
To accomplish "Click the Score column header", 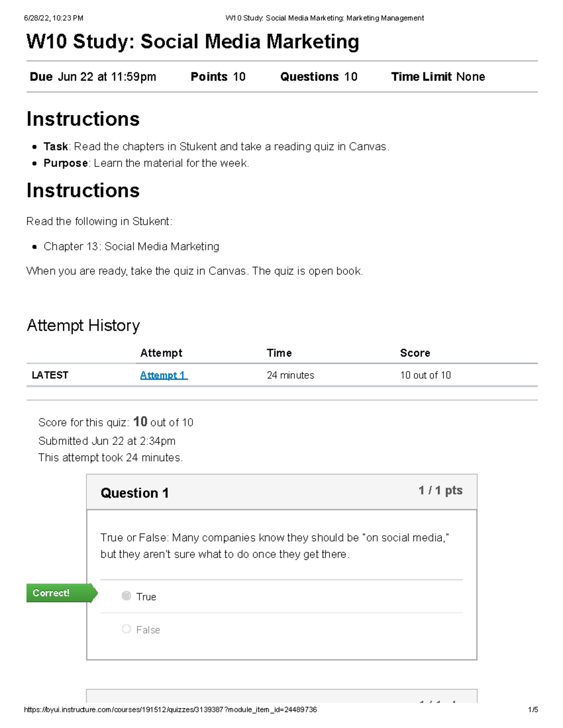I will [415, 353].
